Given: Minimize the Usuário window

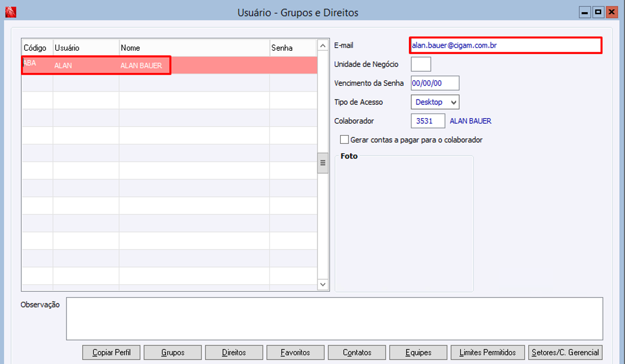Looking at the screenshot, I should (x=584, y=12).
